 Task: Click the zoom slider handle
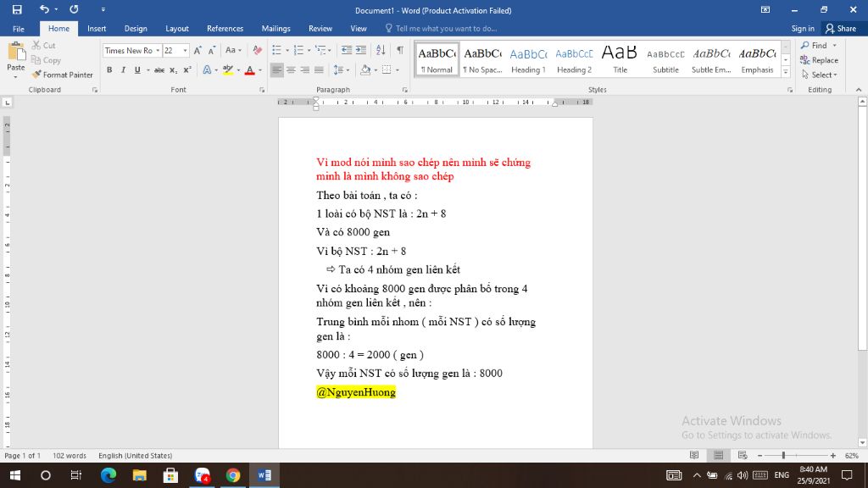tap(783, 455)
